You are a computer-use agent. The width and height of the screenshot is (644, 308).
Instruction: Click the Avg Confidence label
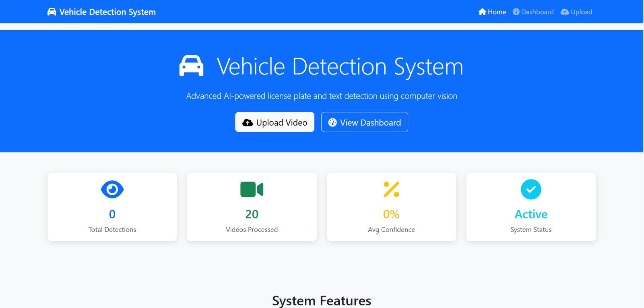tap(392, 229)
